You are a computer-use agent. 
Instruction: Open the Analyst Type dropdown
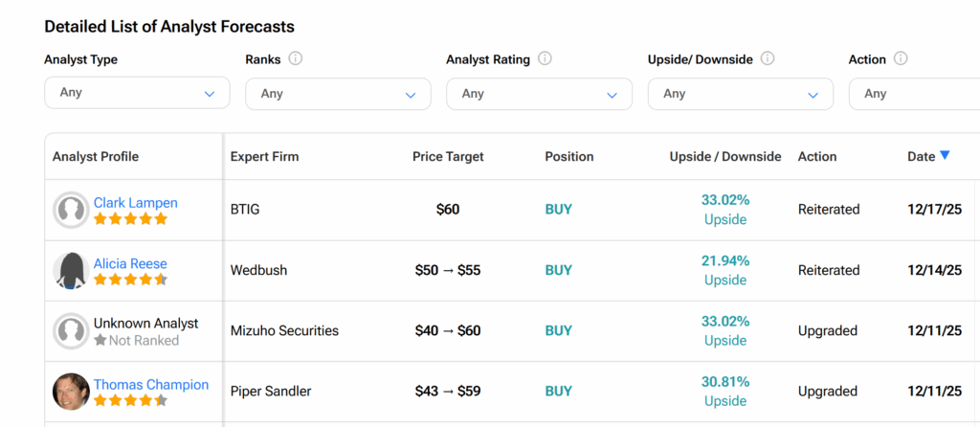tap(137, 94)
